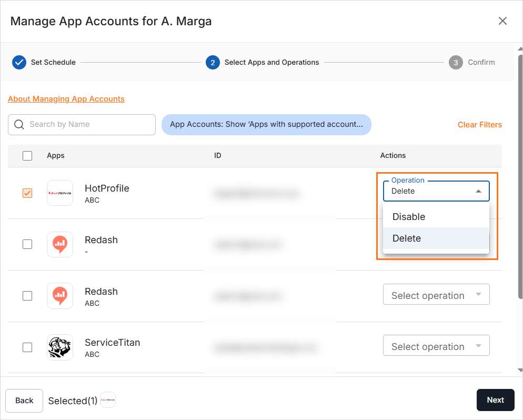Click the second Redash app icon with ABC
This screenshot has width=523, height=420.
[60, 296]
